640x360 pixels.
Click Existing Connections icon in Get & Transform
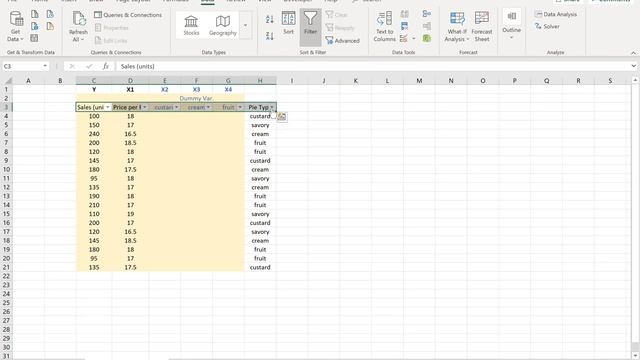(50, 27)
